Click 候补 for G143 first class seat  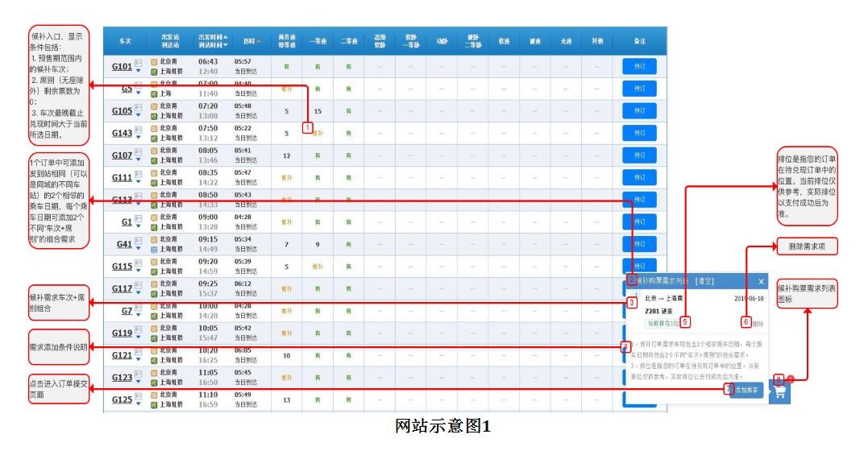click(x=318, y=134)
